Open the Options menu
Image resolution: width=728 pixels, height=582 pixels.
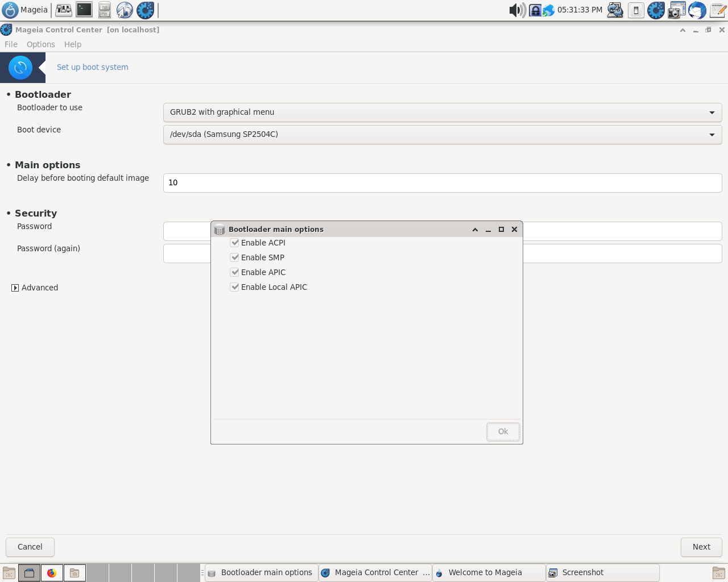pyautogui.click(x=41, y=44)
